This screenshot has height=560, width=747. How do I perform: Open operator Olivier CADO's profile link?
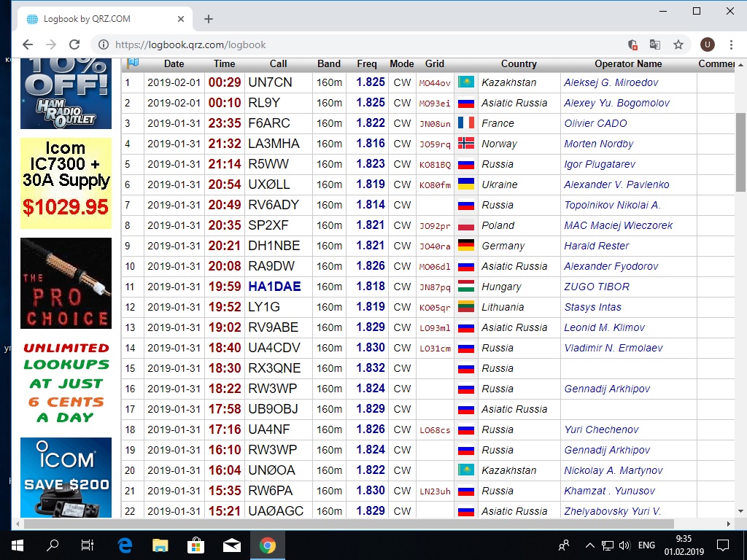[x=595, y=123]
